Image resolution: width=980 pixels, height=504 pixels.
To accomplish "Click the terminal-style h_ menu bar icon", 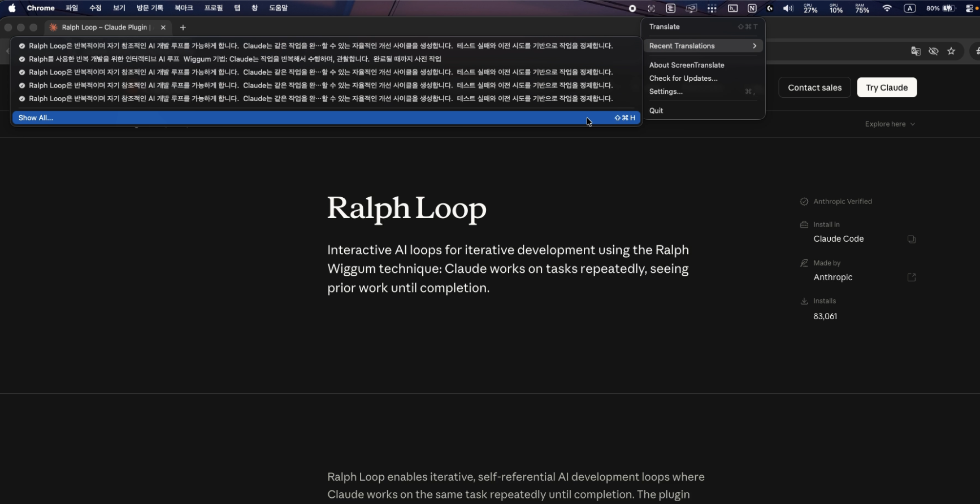I will tap(733, 8).
